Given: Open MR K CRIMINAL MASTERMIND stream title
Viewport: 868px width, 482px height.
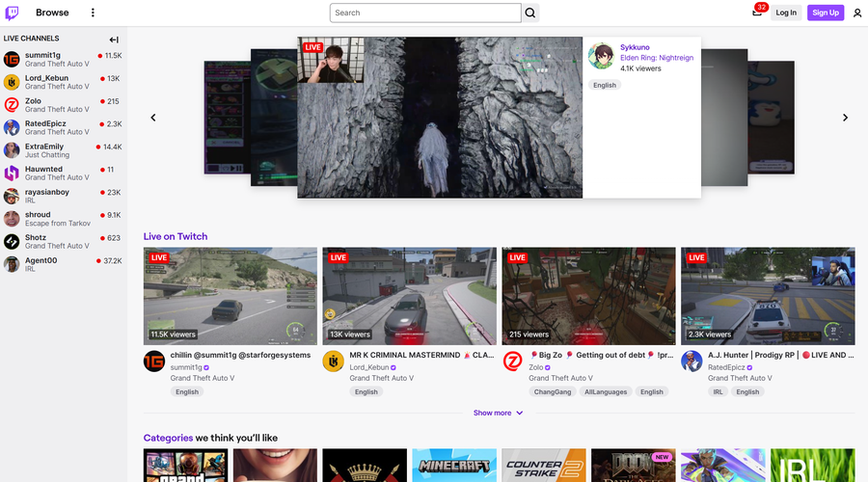Looking at the screenshot, I should (x=421, y=356).
